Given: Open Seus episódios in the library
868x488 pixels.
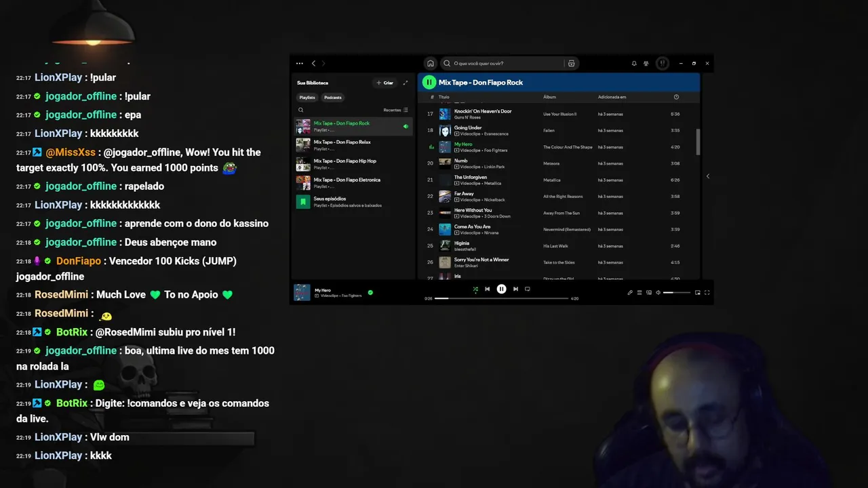Looking at the screenshot, I should point(353,202).
